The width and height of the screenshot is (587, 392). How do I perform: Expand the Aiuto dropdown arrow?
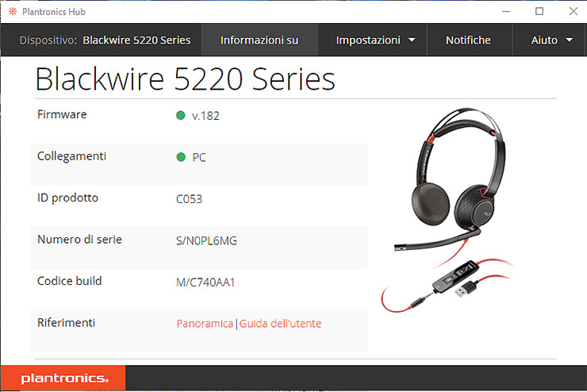(570, 40)
